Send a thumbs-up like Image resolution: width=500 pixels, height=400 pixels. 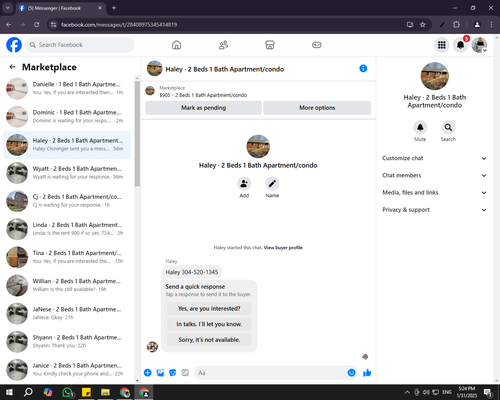(367, 373)
